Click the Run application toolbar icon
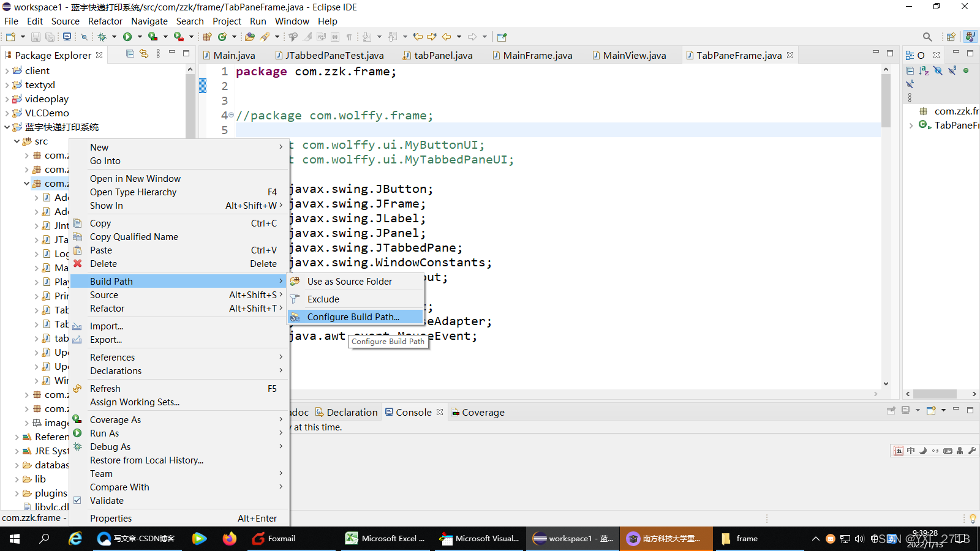This screenshot has width=980, height=551. pyautogui.click(x=128, y=37)
